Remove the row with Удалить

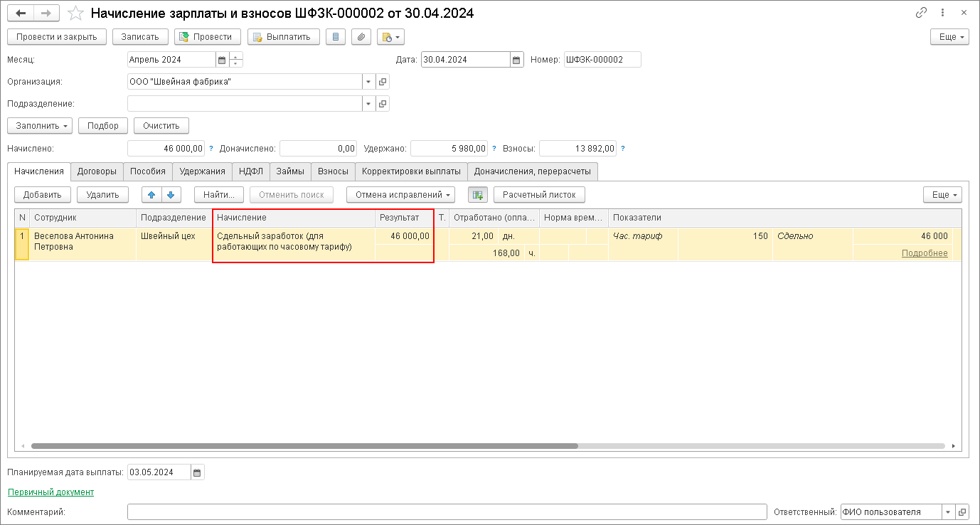tap(102, 194)
